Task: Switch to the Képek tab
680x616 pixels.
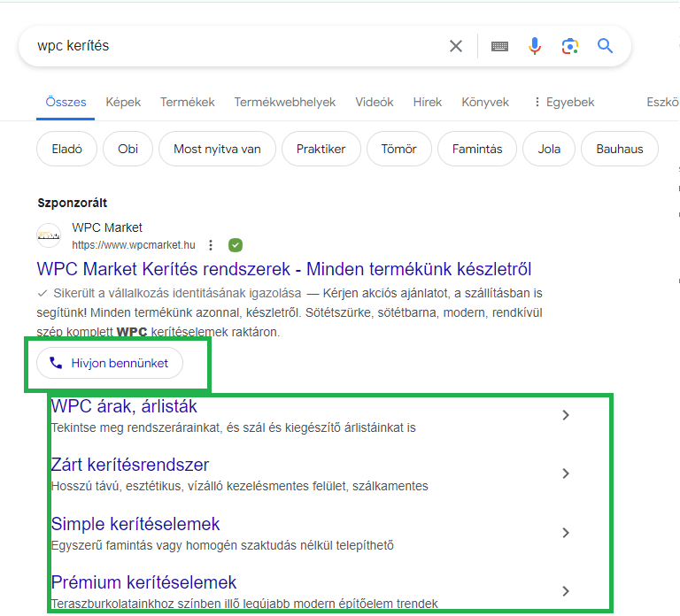Action: [123, 102]
